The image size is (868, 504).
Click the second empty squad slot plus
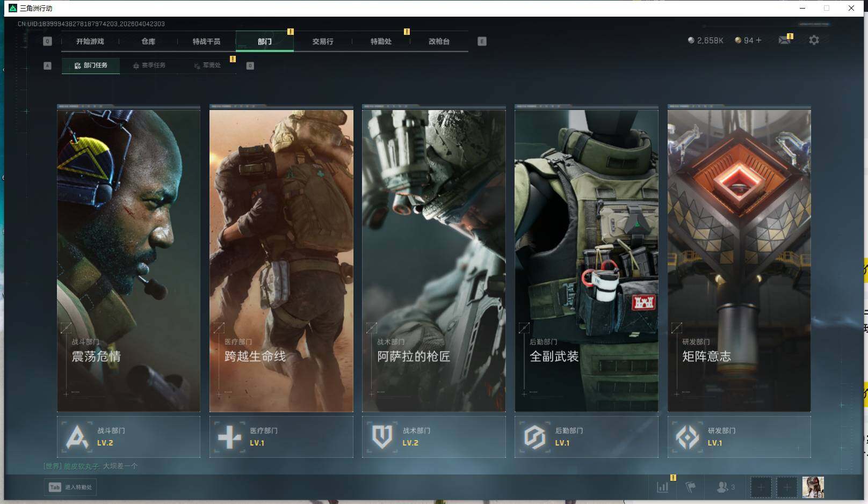pos(786,487)
